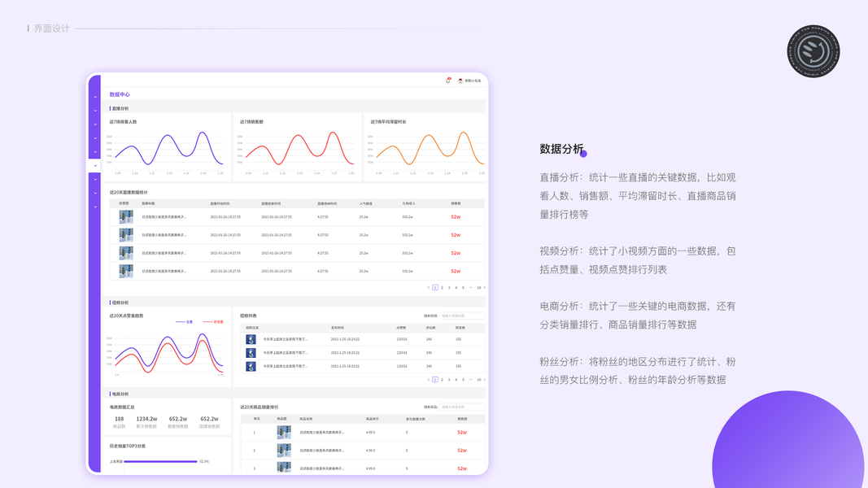Click the purple 52.3% category progress bar
The image size is (868, 488).
click(160, 461)
